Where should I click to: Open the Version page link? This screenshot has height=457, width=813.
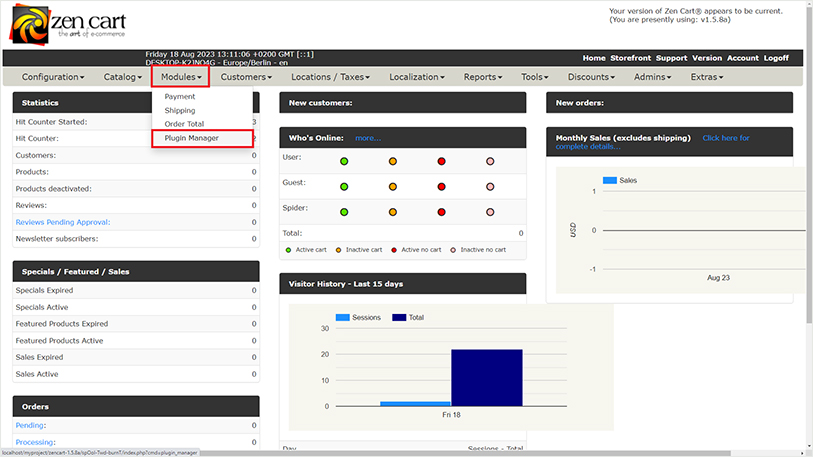[707, 58]
